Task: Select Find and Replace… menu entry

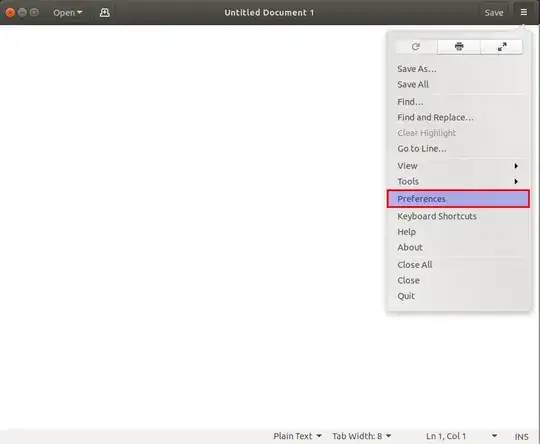Action: pyautogui.click(x=458, y=117)
